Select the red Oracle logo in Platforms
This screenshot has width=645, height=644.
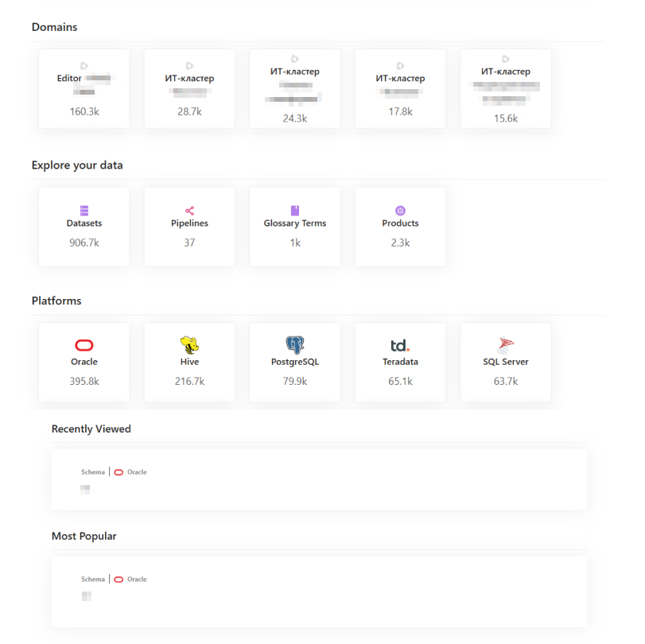tap(84, 345)
